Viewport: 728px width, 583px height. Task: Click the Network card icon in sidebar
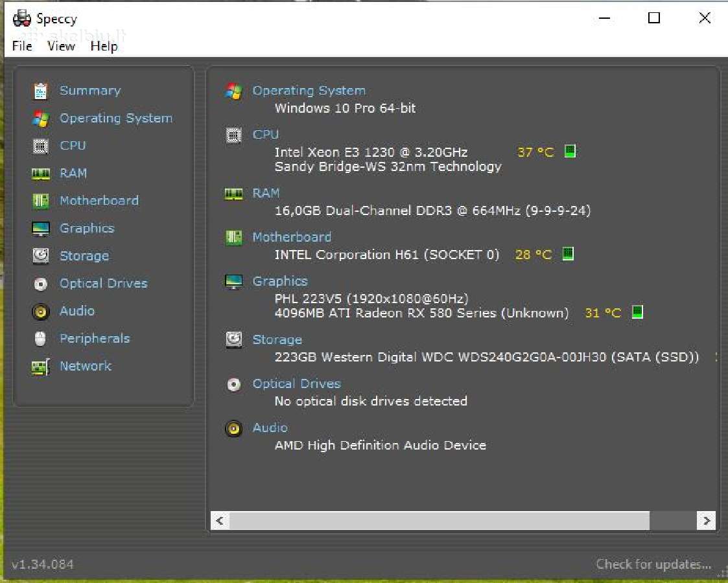(40, 367)
